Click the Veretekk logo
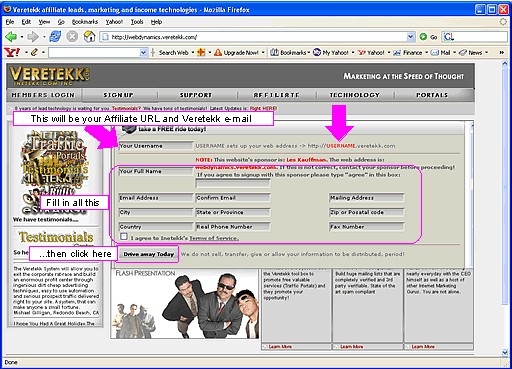This screenshot has height=369, width=512. [x=50, y=76]
